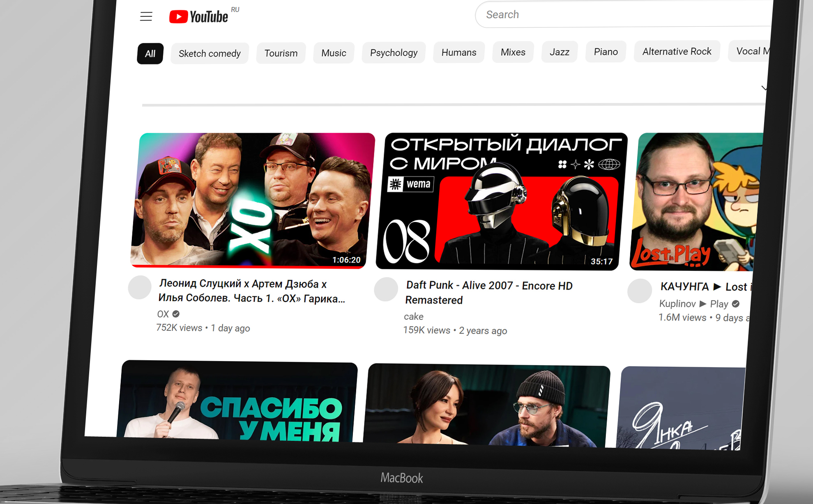
Task: Filter by the Music chip
Action: click(334, 53)
